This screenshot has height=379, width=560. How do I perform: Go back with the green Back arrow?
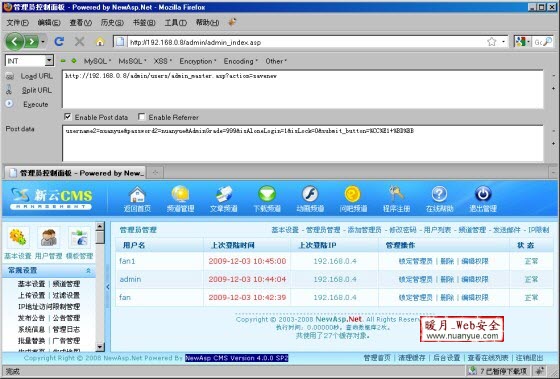14,42
